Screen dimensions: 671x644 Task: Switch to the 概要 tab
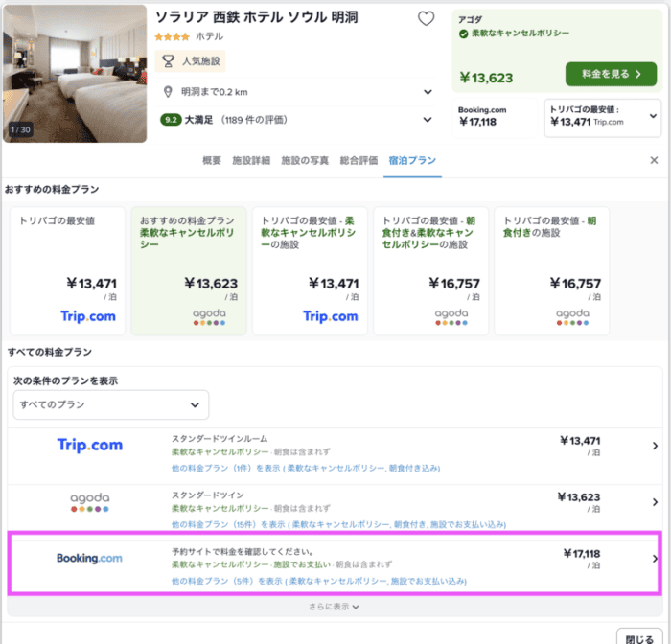click(212, 160)
